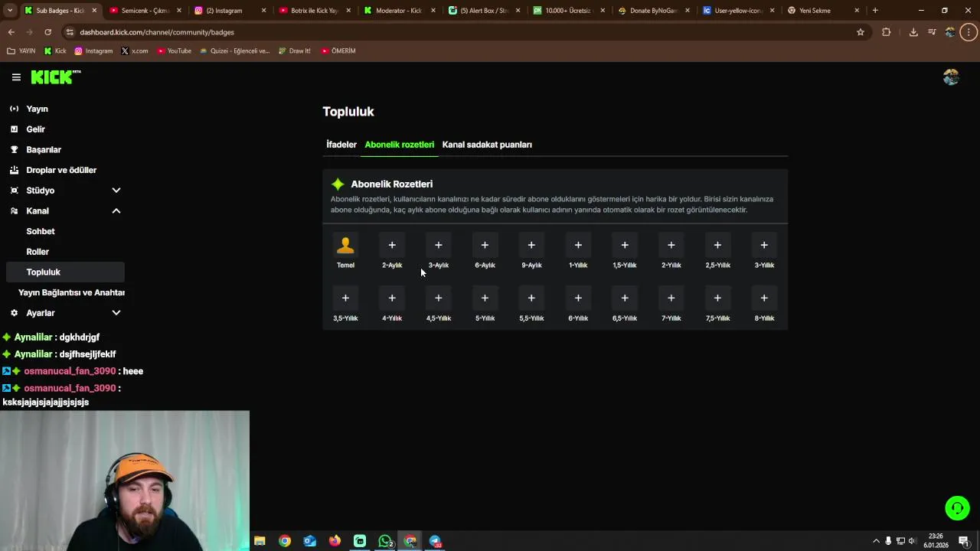Add a badge for 6-Yıllık
The width and height of the screenshot is (980, 551).
pos(578,298)
